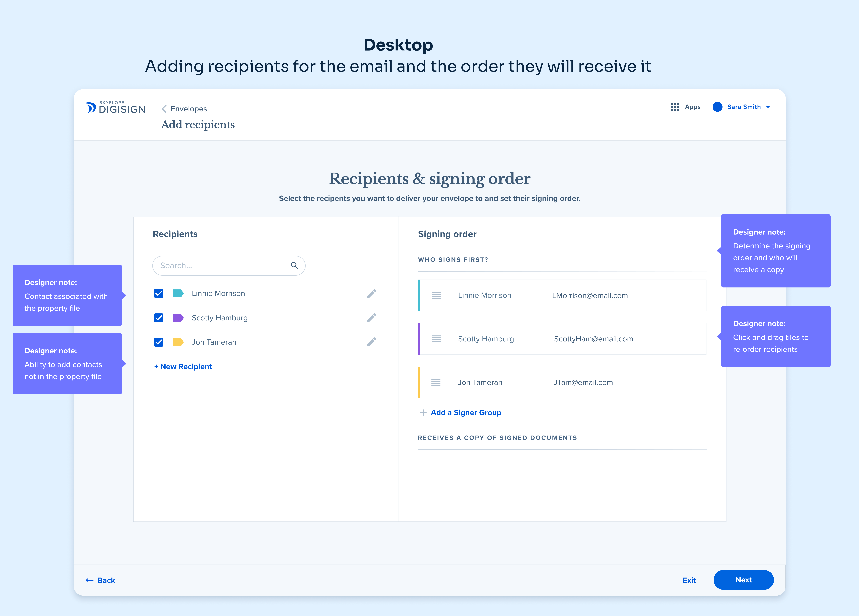Go back via Envelopes chevron breadcrumb
Image resolution: width=859 pixels, height=616 pixels.
pos(164,109)
